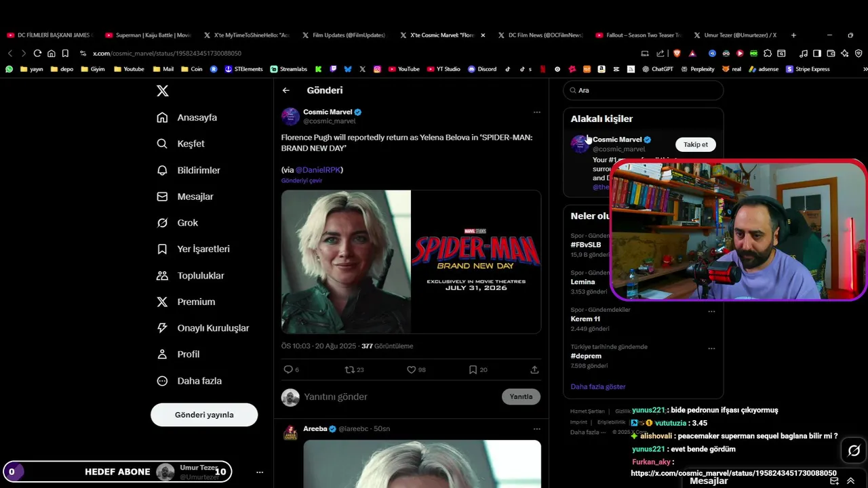Open the Discord bookmark

pos(482,69)
